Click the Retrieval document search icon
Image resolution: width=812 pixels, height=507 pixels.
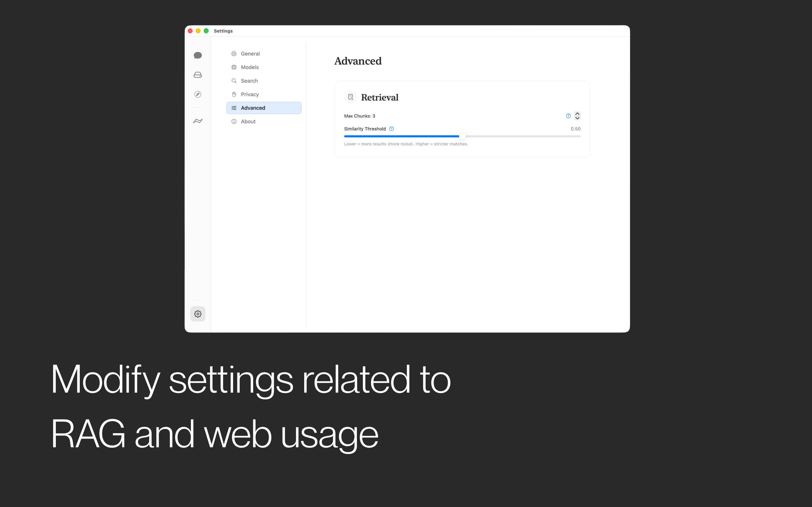[x=350, y=97]
